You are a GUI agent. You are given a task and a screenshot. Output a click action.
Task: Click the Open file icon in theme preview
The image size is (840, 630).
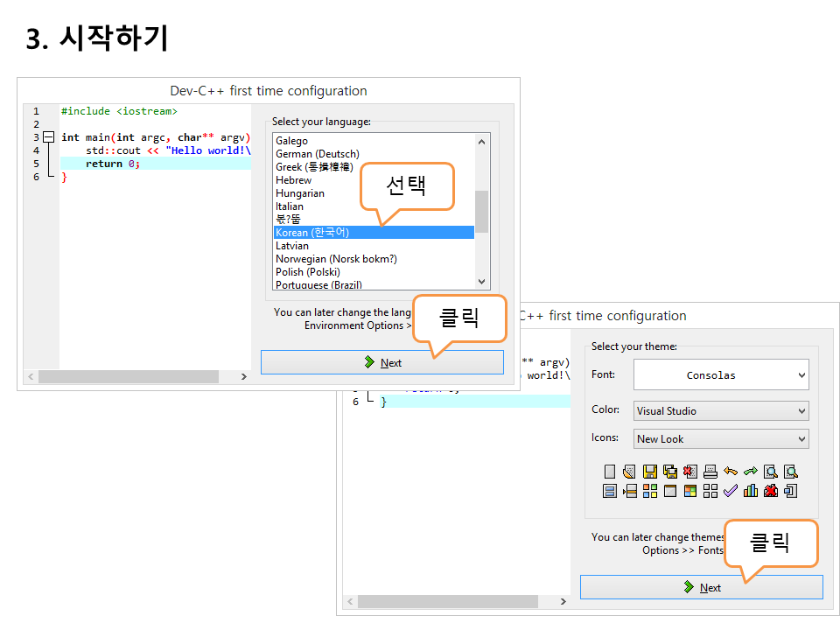coord(629,472)
